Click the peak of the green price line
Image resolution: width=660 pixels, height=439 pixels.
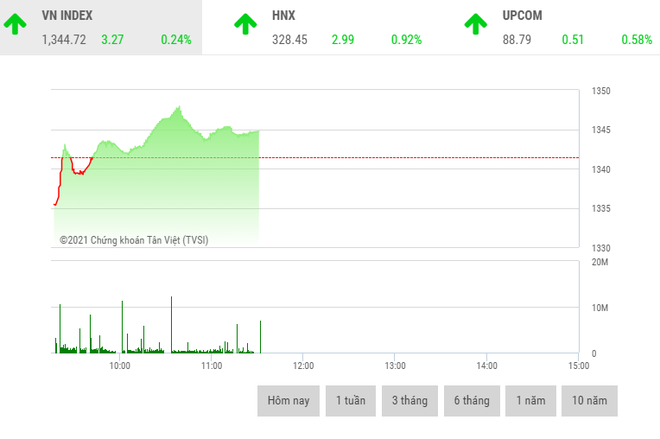point(177,107)
